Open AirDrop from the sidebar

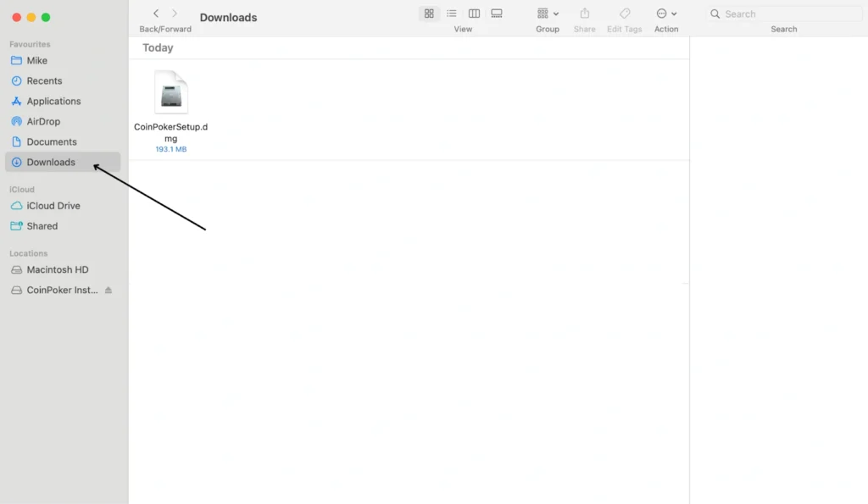(43, 122)
